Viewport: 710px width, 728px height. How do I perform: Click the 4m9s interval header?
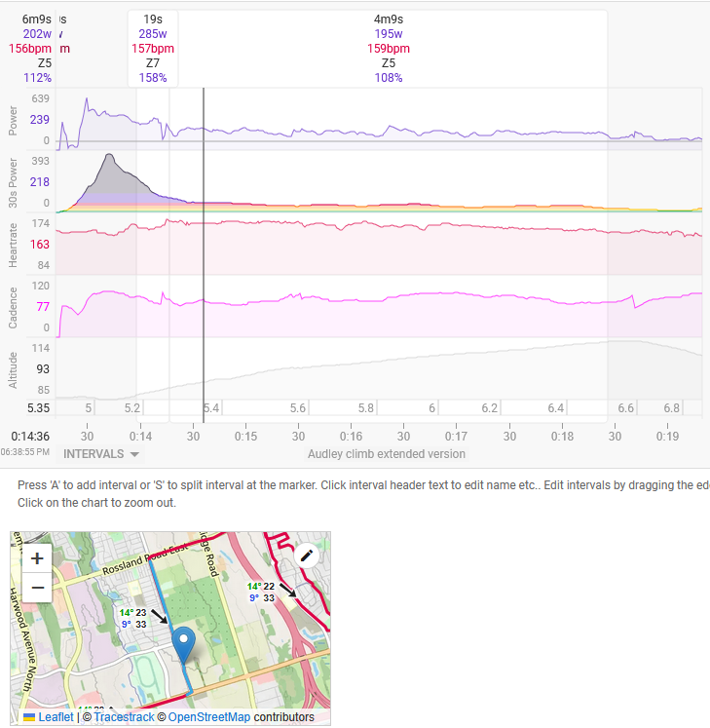click(x=389, y=19)
